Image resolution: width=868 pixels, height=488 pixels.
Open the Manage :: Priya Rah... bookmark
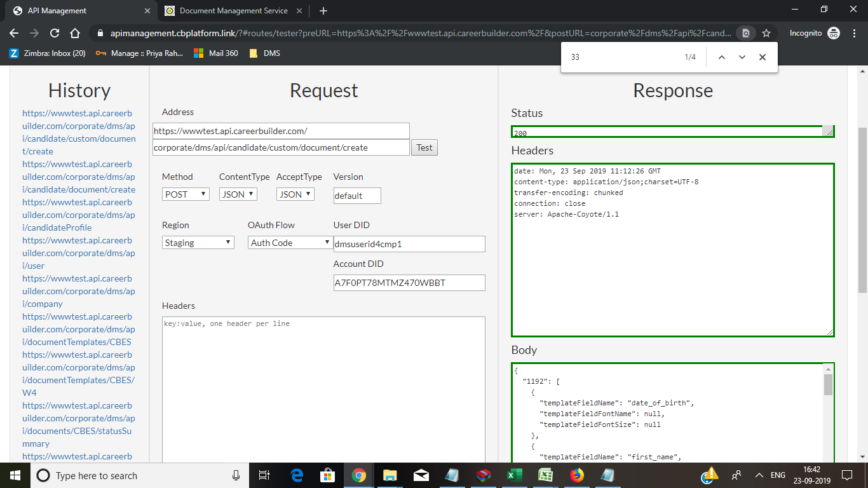tap(139, 53)
